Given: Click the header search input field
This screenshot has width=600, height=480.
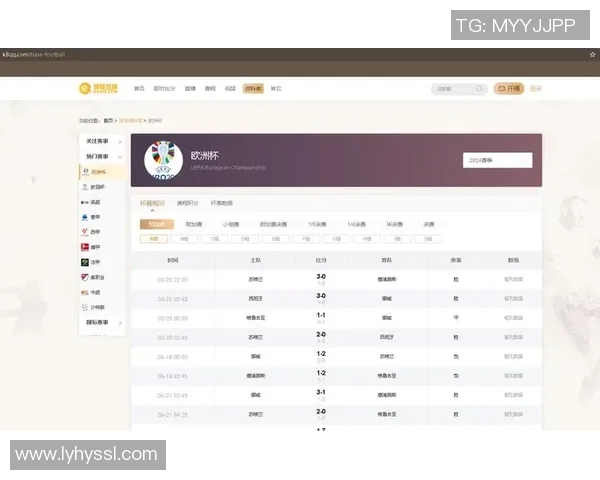Looking at the screenshot, I should pyautogui.click(x=452, y=88).
